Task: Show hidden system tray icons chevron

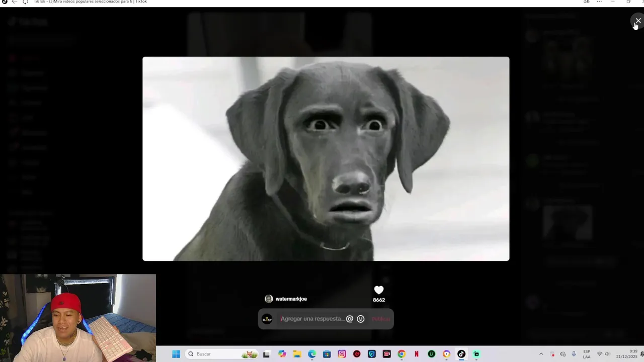Action: click(541, 354)
